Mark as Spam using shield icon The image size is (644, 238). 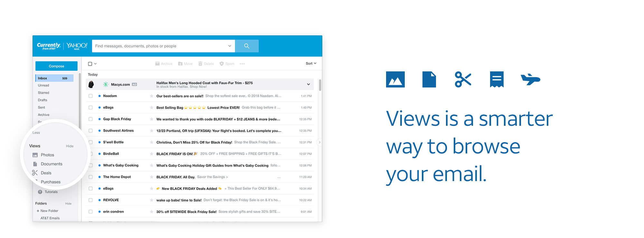pyautogui.click(x=222, y=64)
